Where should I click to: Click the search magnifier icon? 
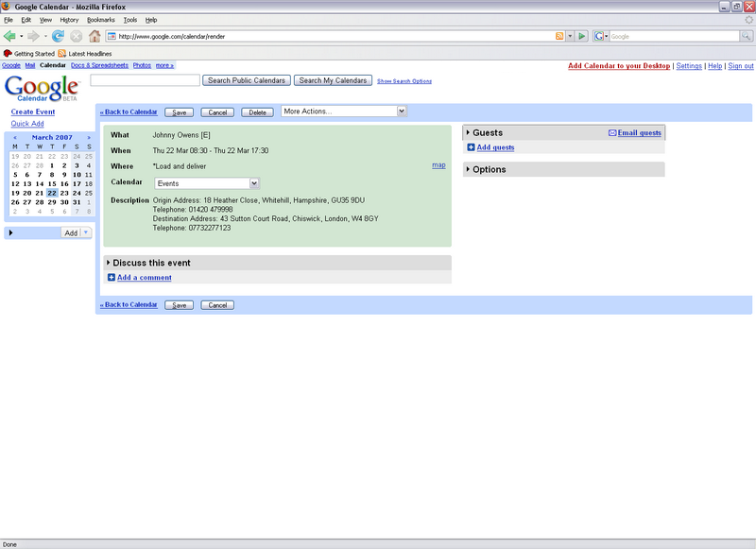[744, 36]
